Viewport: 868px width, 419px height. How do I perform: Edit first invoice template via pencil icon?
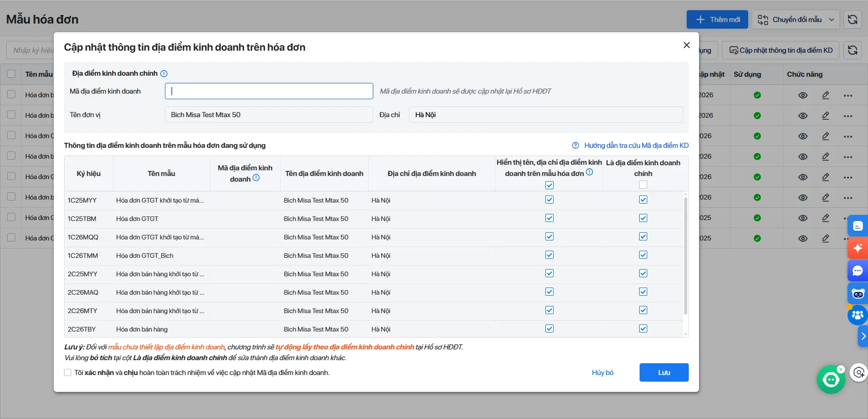click(825, 95)
